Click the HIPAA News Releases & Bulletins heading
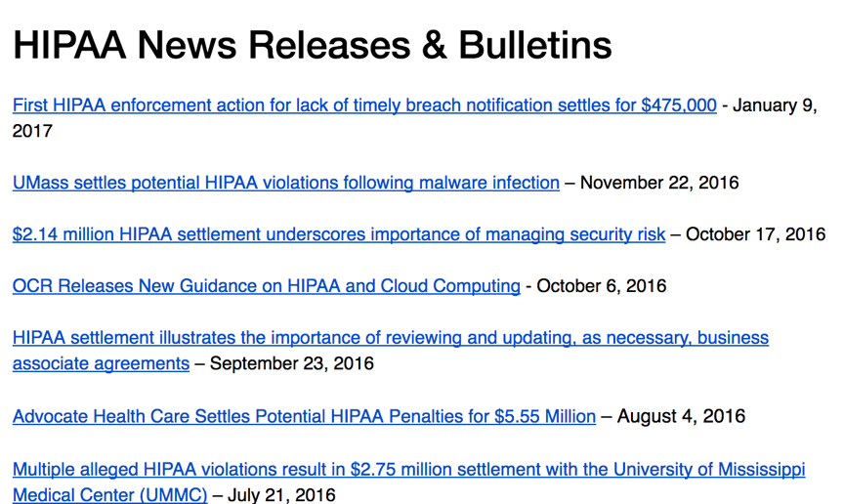 (x=313, y=45)
